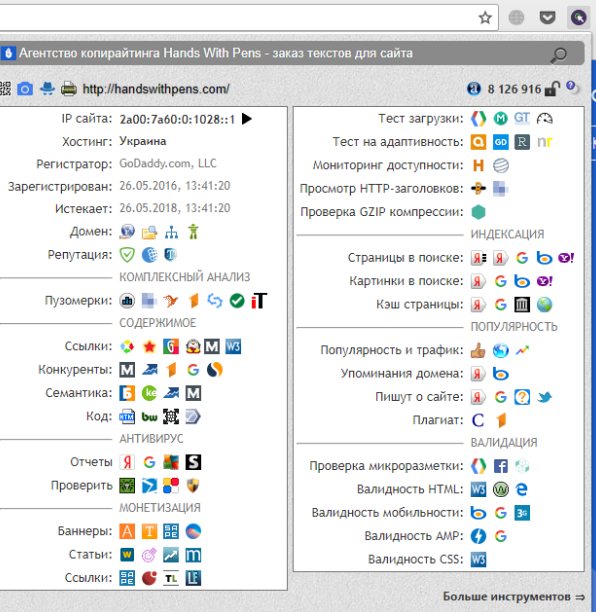Click the W3 icon in Валидность CSS row

click(x=478, y=560)
